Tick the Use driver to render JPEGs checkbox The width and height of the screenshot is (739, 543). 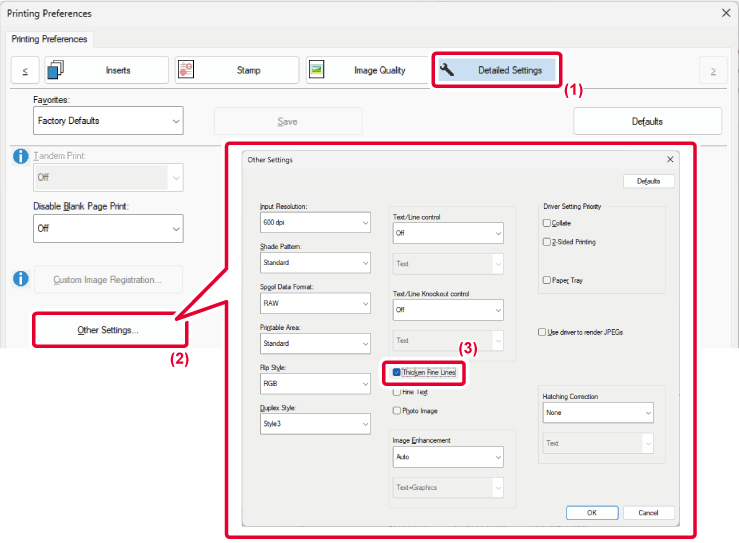[x=542, y=331]
